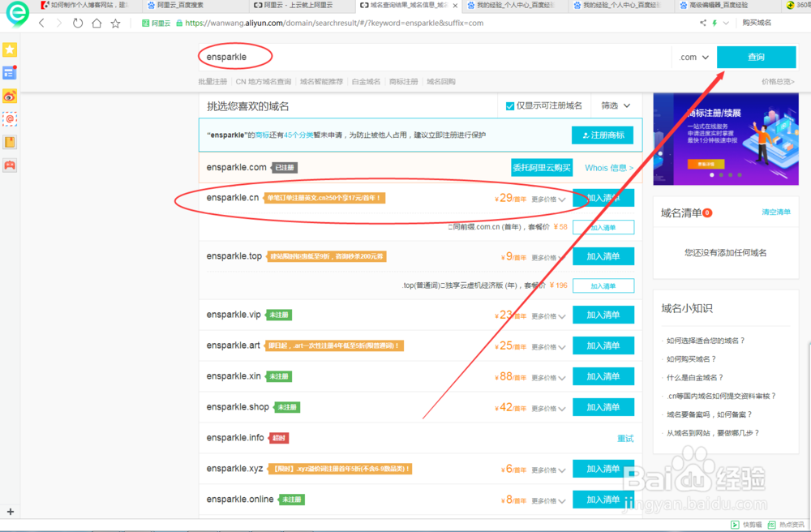Add ensparkle.shop to the list
The height and width of the screenshot is (532, 811).
[603, 407]
